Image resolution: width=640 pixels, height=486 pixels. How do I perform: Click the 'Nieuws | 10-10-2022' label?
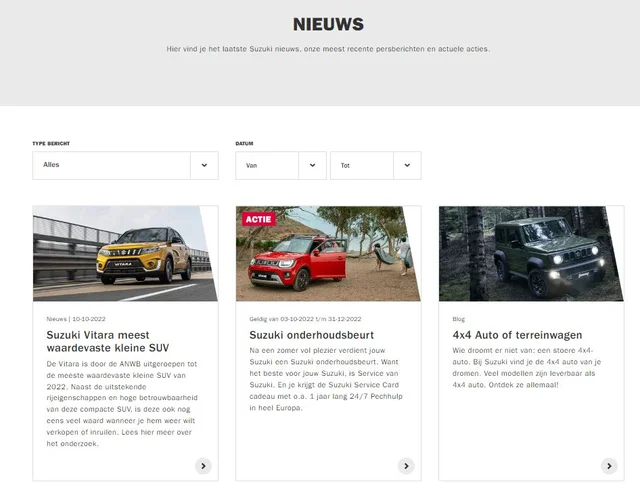click(76, 319)
